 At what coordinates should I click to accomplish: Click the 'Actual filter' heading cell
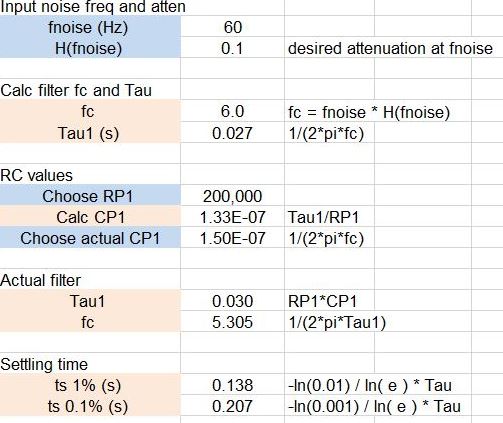click(40, 280)
